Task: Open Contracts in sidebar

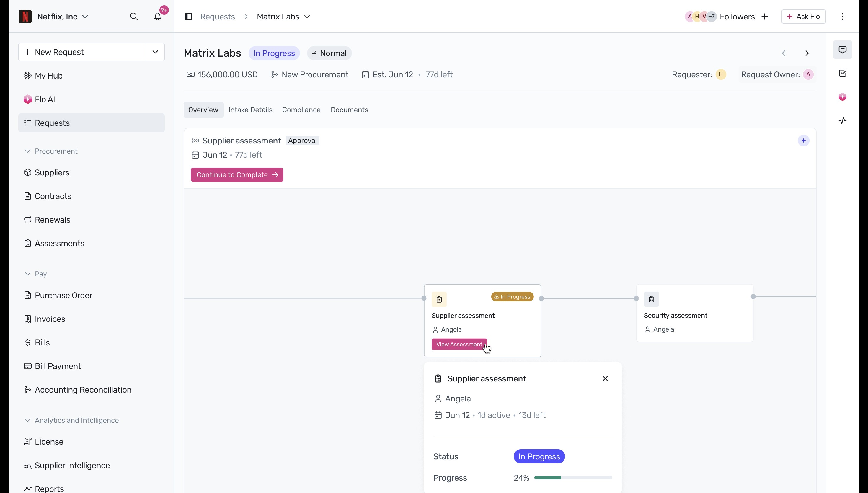Action: pos(92,196)
